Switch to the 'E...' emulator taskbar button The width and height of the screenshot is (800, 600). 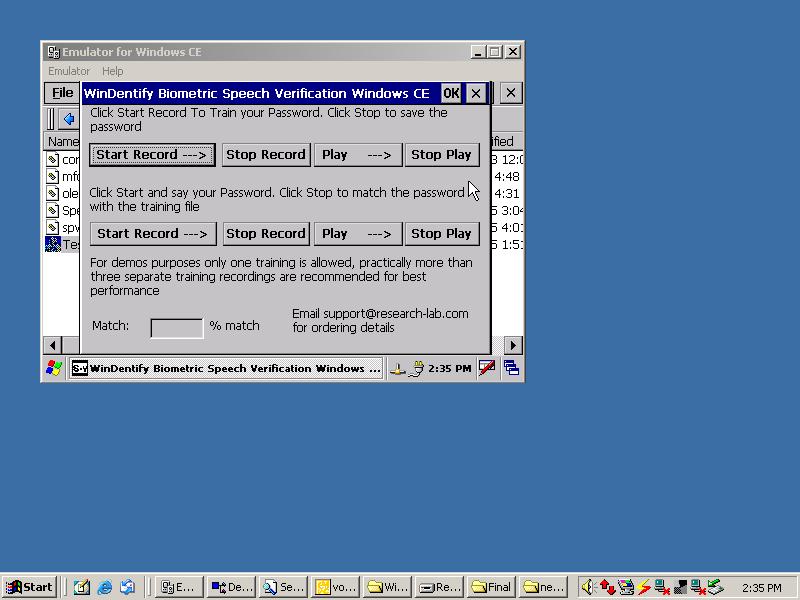[x=178, y=587]
